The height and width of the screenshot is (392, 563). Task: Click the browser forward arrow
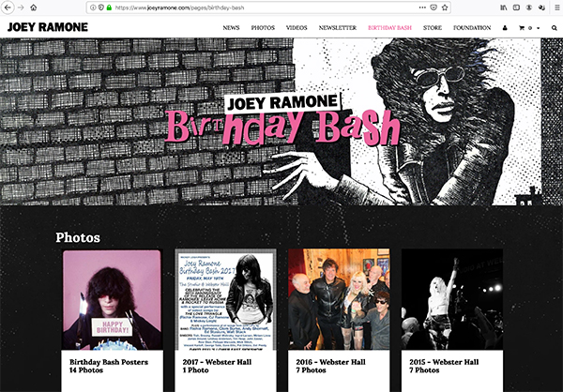click(x=21, y=8)
